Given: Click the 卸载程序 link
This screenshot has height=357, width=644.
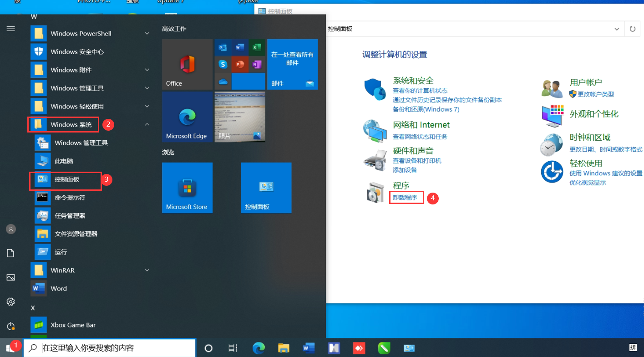Looking at the screenshot, I should pos(405,198).
